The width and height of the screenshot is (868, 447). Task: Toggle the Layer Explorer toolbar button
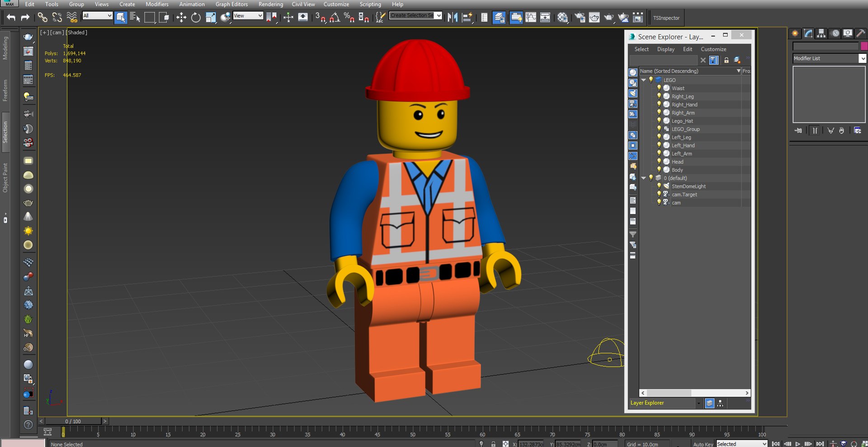499,18
